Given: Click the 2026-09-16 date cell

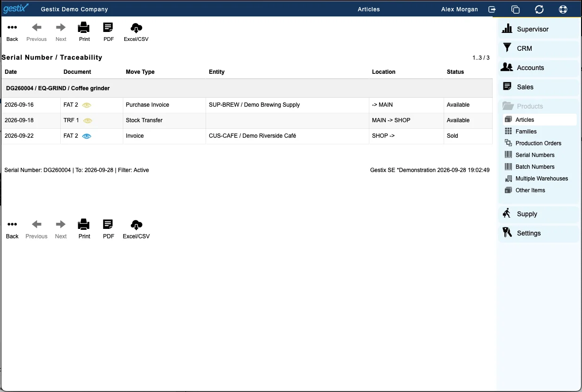Looking at the screenshot, I should pyautogui.click(x=31, y=105).
